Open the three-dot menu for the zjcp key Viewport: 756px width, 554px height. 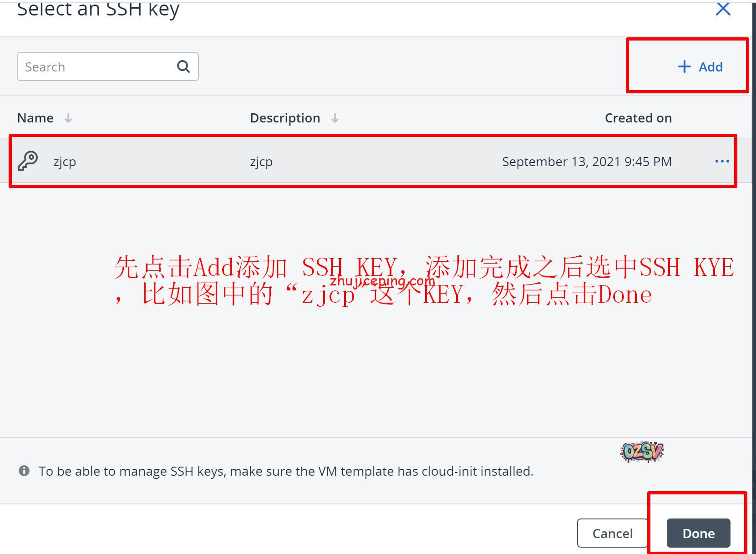pos(722,161)
